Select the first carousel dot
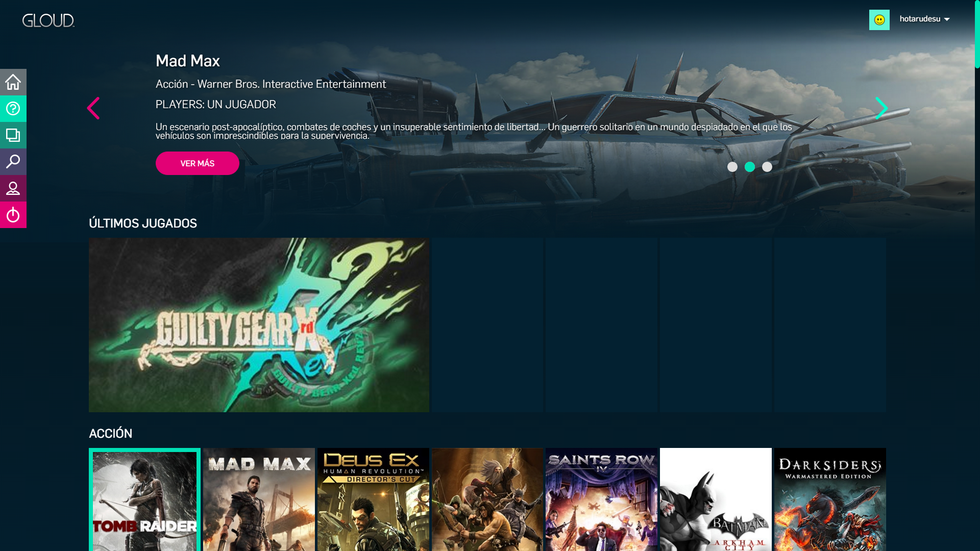980x551 pixels. [732, 167]
